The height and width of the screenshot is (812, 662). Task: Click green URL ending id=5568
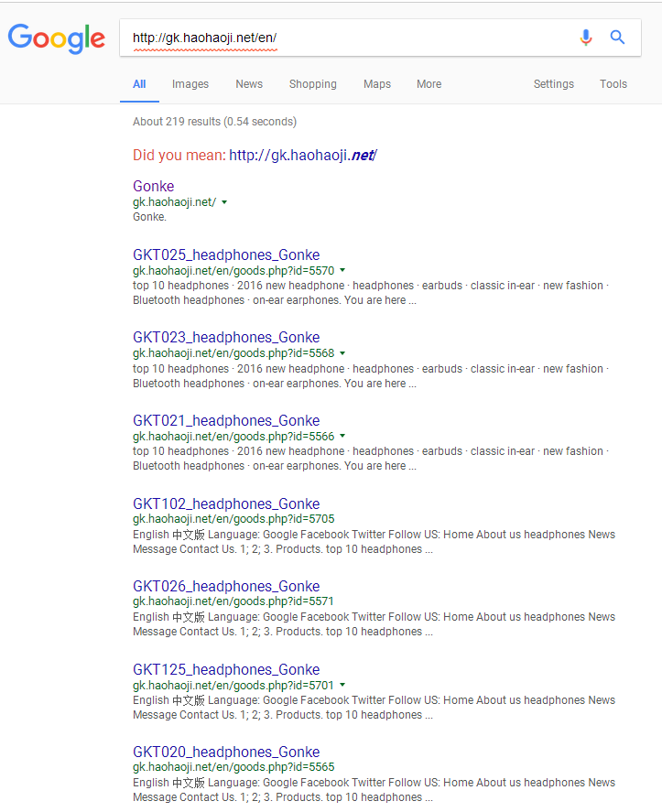point(233,353)
